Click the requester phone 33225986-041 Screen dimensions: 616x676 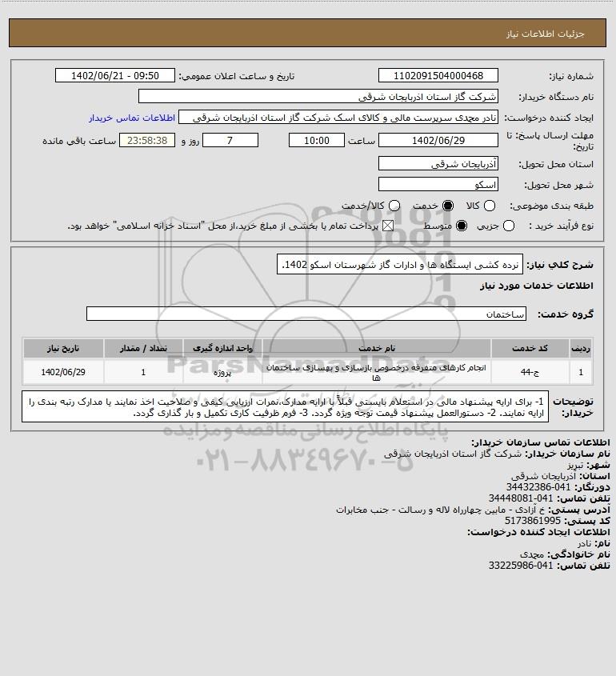pyautogui.click(x=520, y=566)
